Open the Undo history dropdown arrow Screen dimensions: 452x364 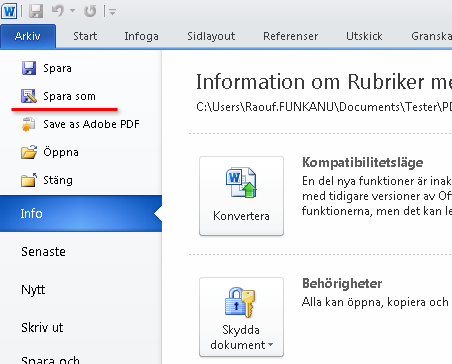tap(72, 11)
